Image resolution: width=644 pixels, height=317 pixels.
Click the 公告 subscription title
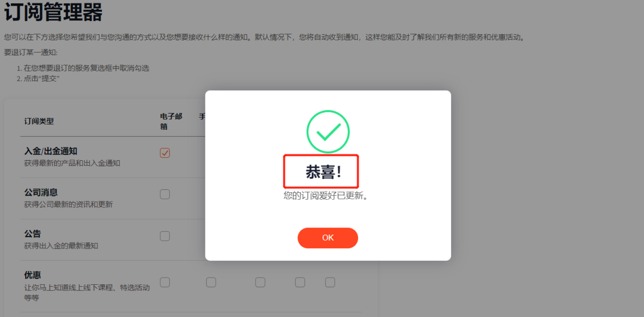(32, 234)
